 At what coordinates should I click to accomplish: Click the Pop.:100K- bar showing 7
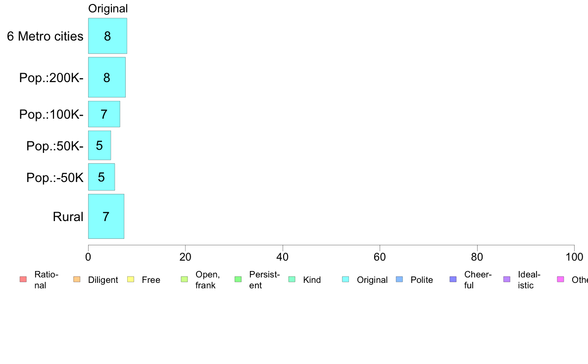104,114
